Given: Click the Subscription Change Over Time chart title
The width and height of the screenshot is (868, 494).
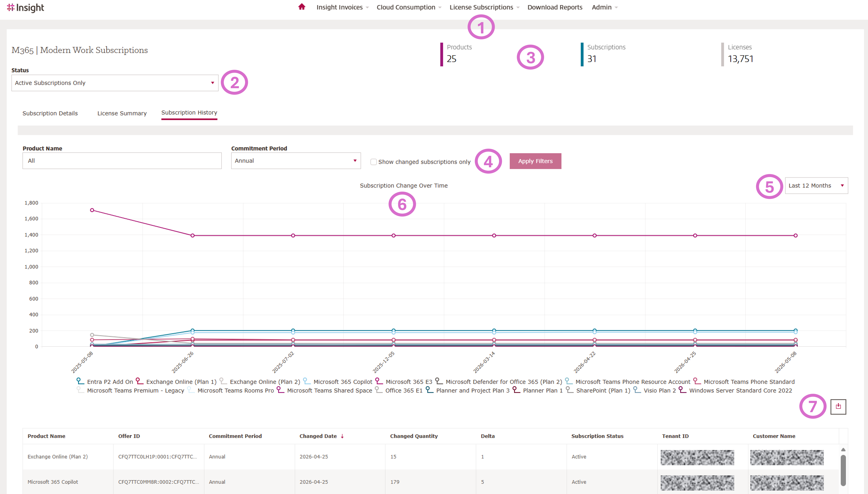Looking at the screenshot, I should coord(404,186).
